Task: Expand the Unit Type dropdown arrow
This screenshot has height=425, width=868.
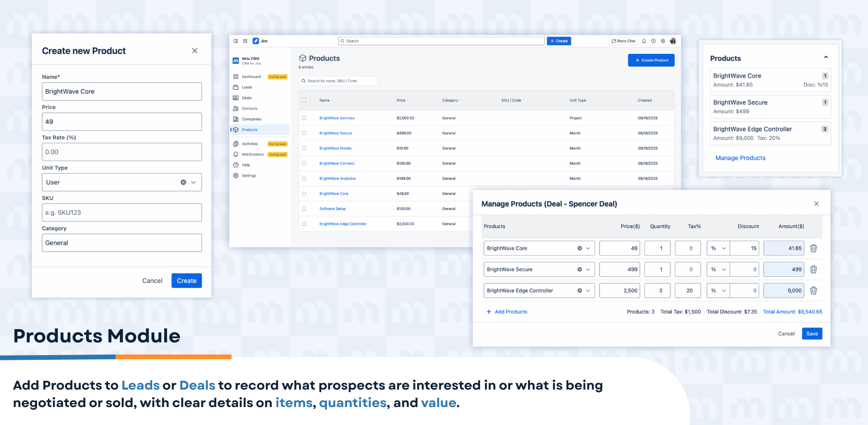Action: (193, 182)
